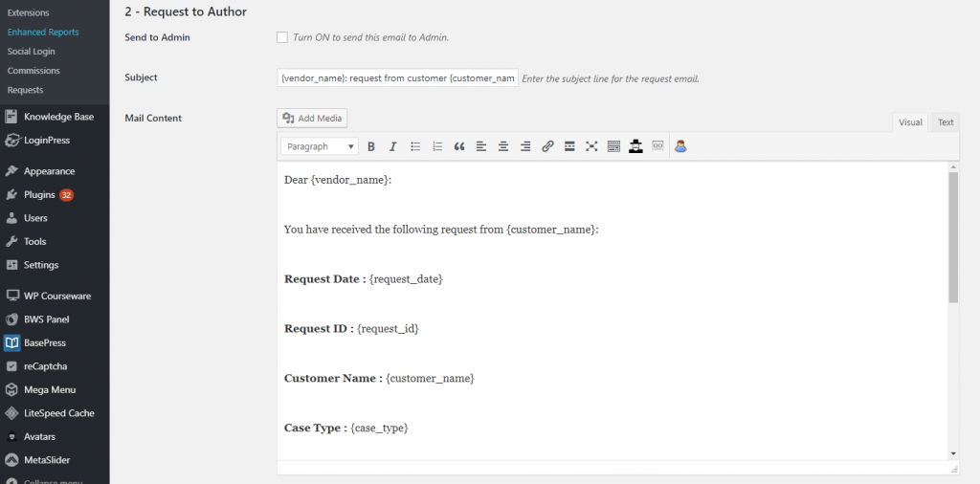Screen dimensions: 980x484
Task: Insert a Read More tag
Action: pyautogui.click(x=569, y=146)
